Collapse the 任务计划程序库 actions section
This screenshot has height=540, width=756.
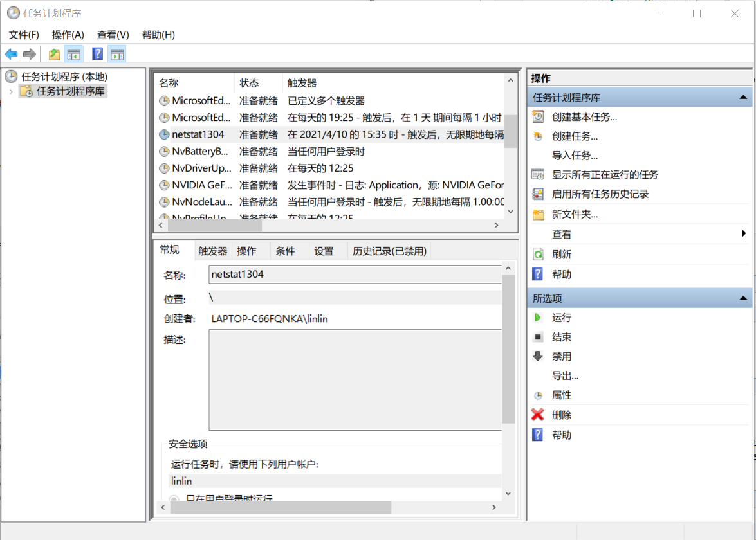[743, 97]
